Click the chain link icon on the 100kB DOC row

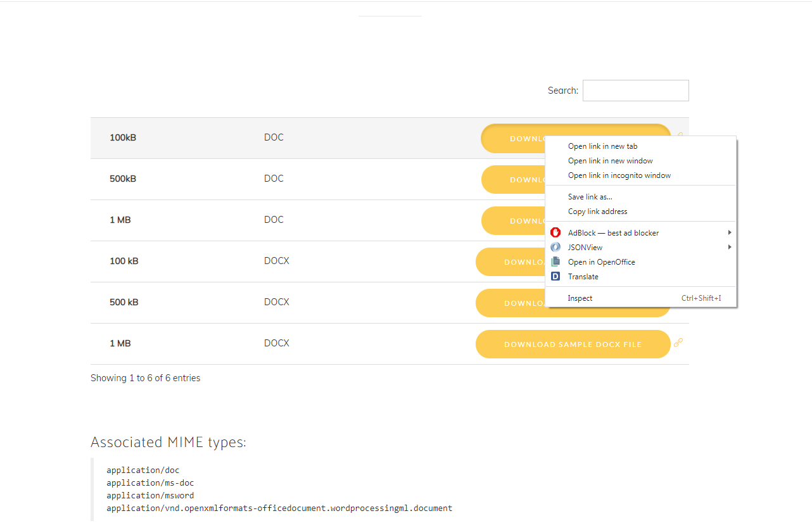click(x=679, y=135)
